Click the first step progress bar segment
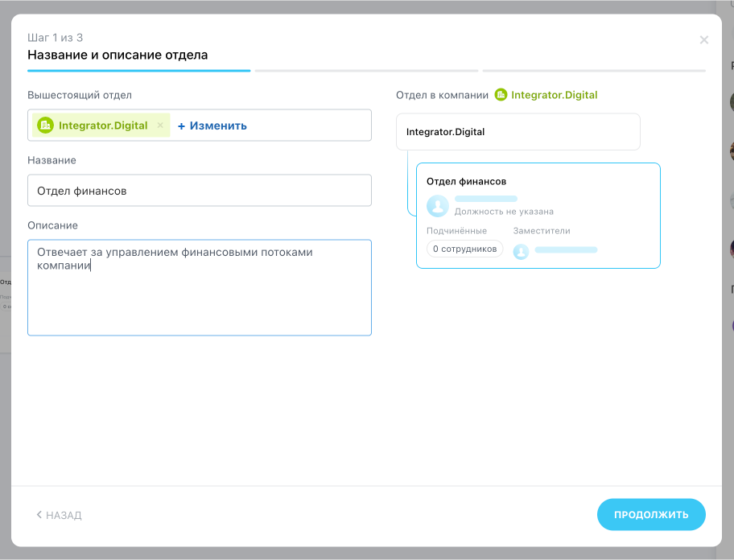 [x=138, y=71]
